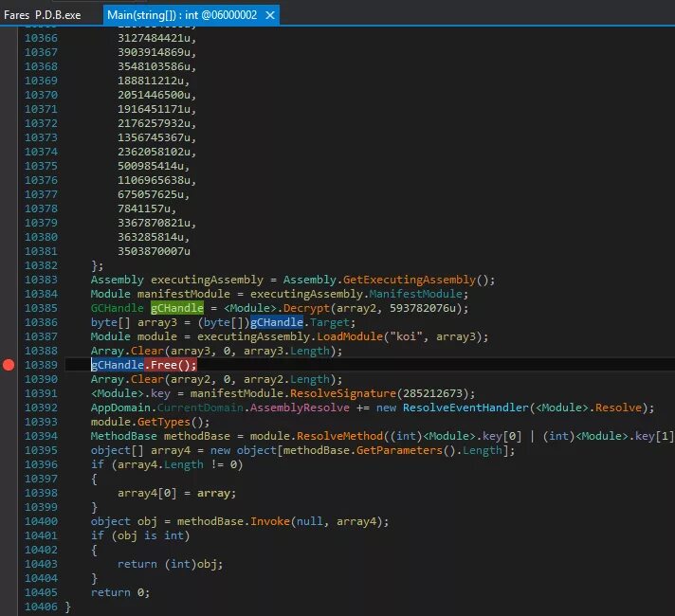Screen dimensions: 675x616
Task: Go to GetExecutingAssembly on line 10383
Action: click(410, 280)
